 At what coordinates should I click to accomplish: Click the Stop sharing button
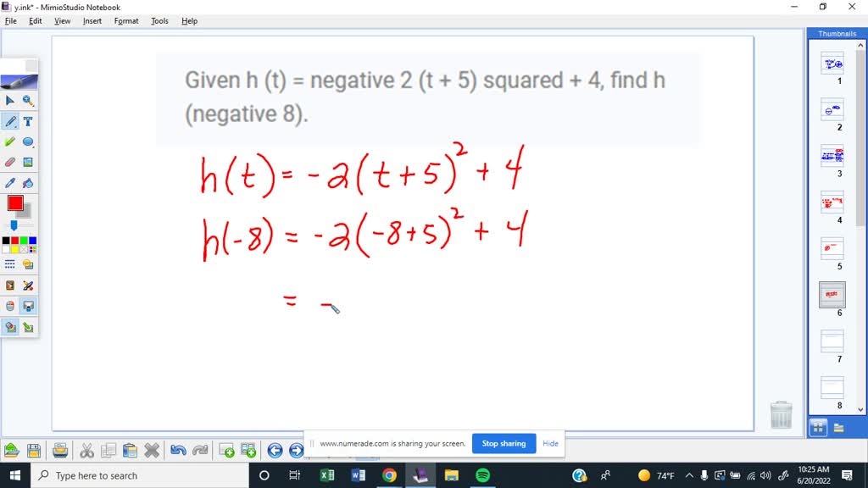click(503, 443)
